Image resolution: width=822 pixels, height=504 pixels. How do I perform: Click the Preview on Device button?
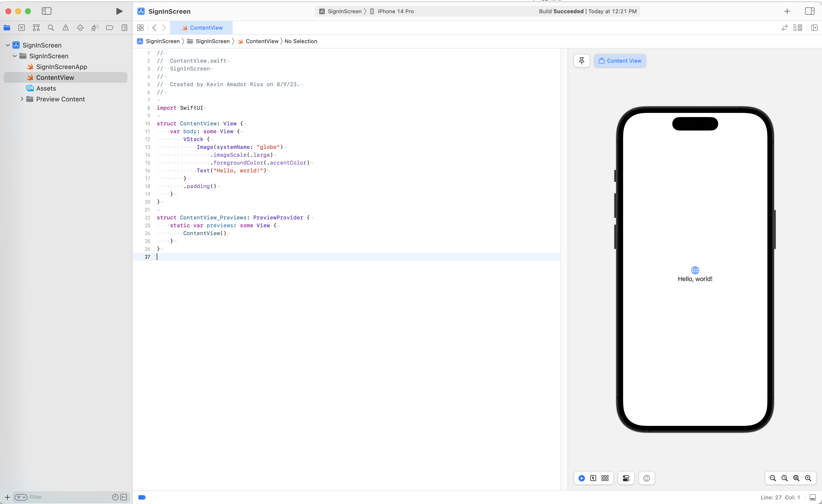[x=647, y=478]
